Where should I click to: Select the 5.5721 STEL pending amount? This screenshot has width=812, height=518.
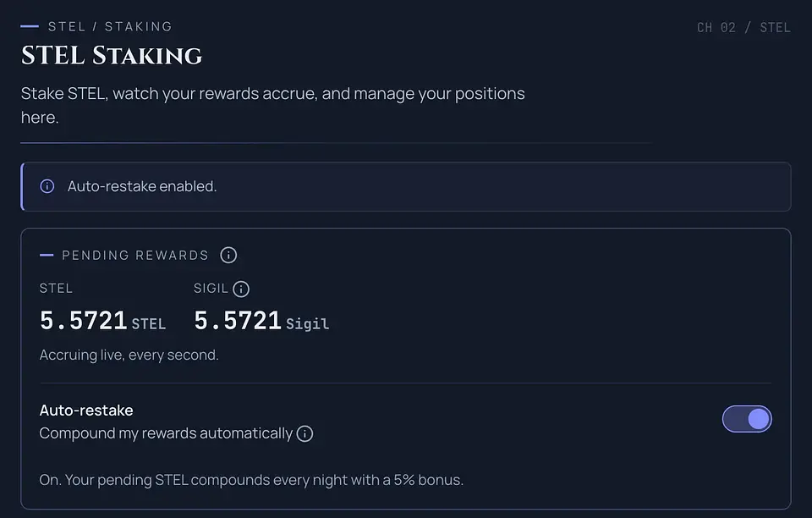pos(102,321)
